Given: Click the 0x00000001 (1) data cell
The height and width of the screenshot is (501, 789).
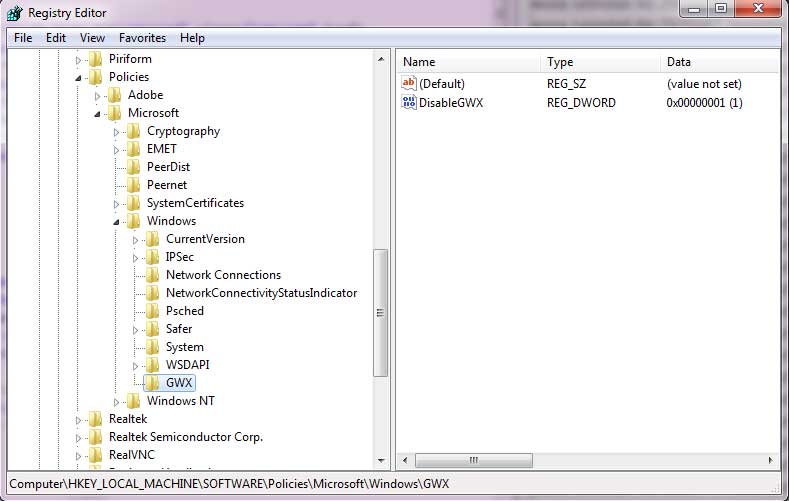Looking at the screenshot, I should tap(704, 103).
